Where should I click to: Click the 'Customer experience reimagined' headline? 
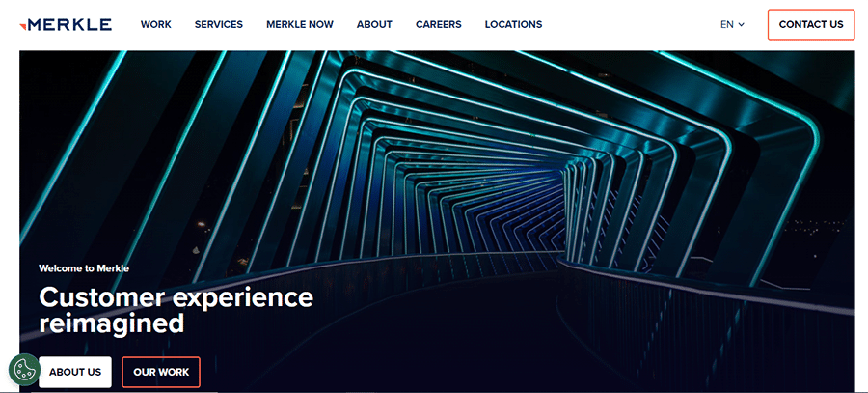pyautogui.click(x=176, y=310)
